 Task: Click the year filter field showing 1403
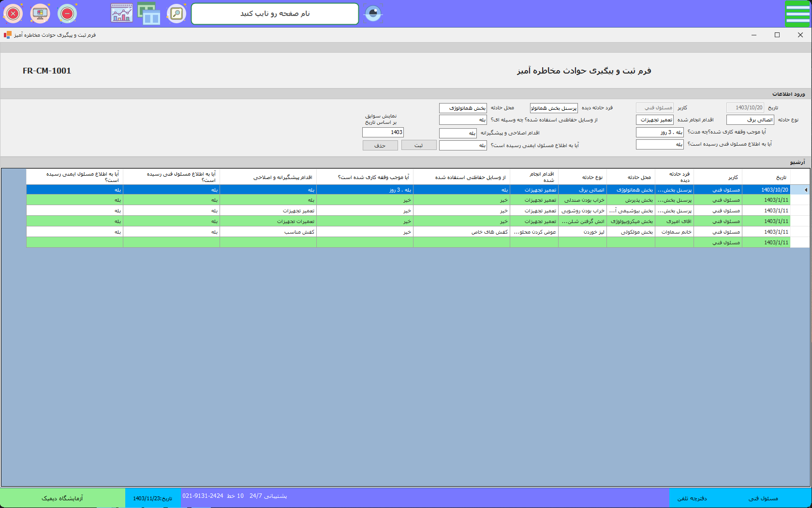click(x=383, y=132)
